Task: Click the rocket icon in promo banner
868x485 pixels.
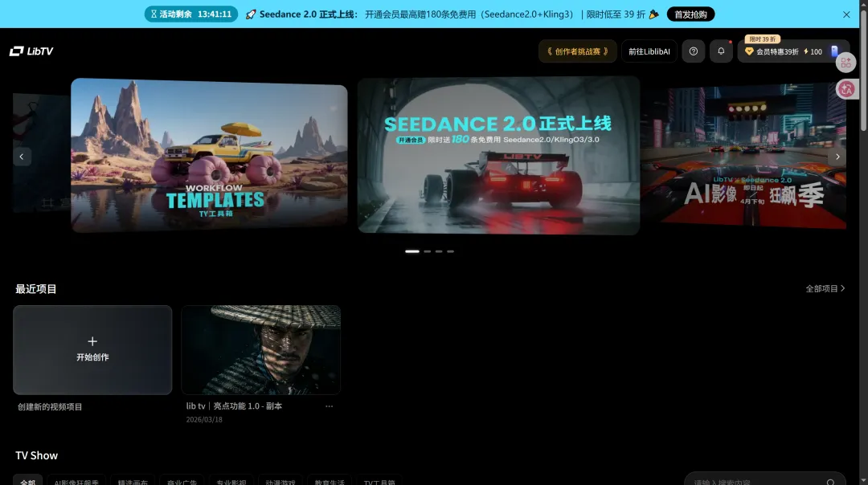Action: (251, 14)
